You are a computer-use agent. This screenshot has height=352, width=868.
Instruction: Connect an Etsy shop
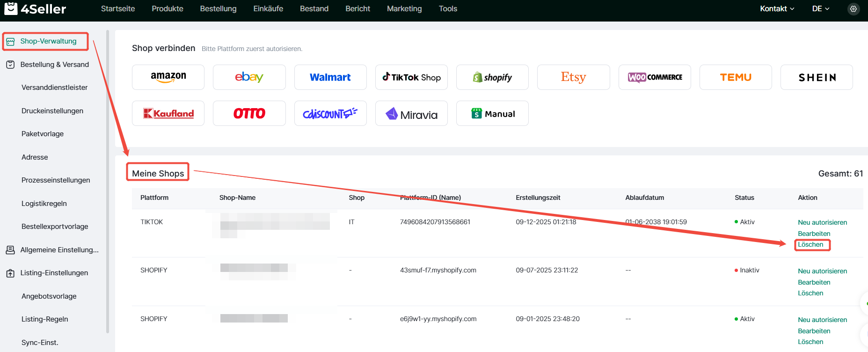tap(574, 77)
